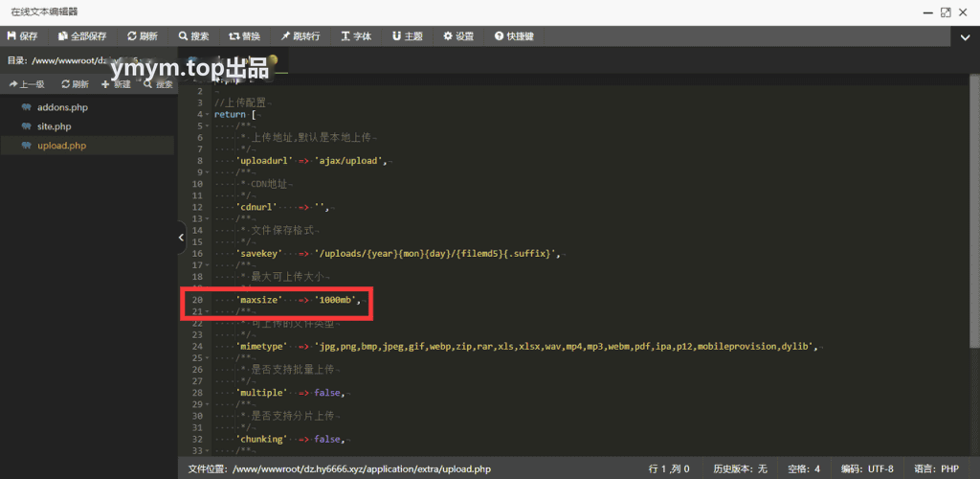Collapse the sidebar with the left-arrow handle

coord(181,238)
